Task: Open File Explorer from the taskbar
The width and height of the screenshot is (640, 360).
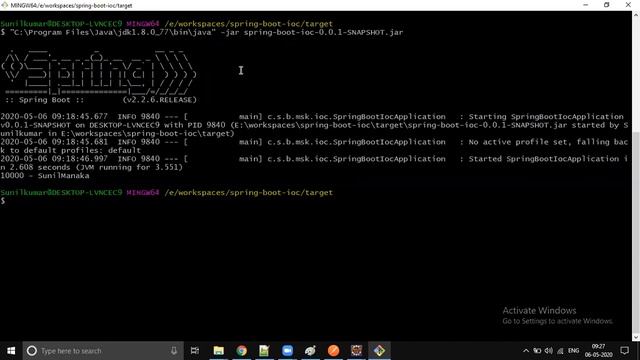Action: tap(219, 351)
